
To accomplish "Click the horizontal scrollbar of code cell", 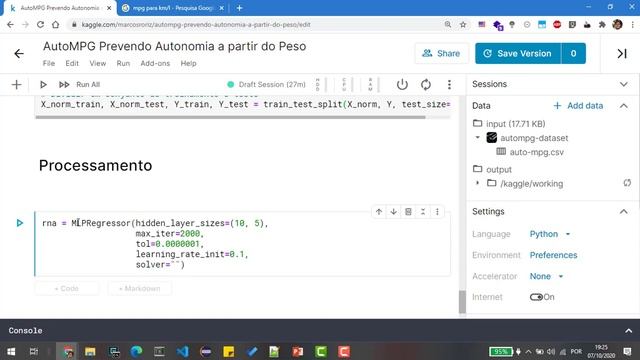I will [230, 117].
